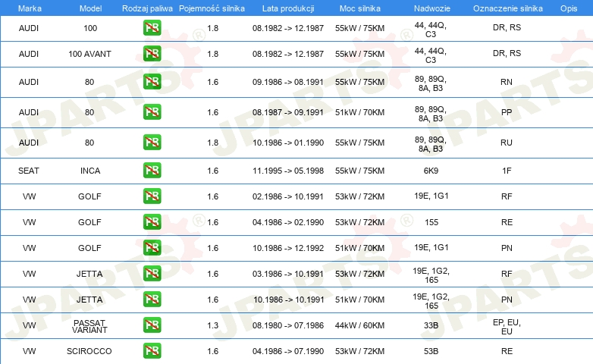
Task: Click body code '53B'
Action: point(431,351)
